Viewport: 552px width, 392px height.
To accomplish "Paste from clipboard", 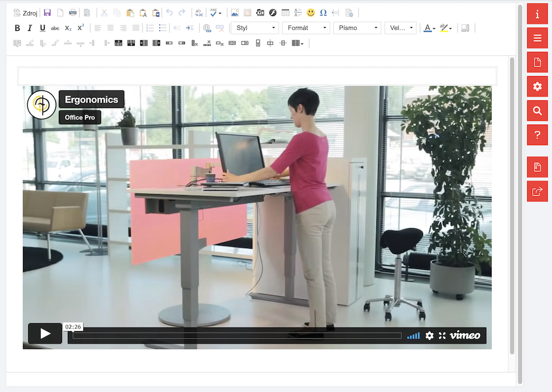I will coord(130,13).
